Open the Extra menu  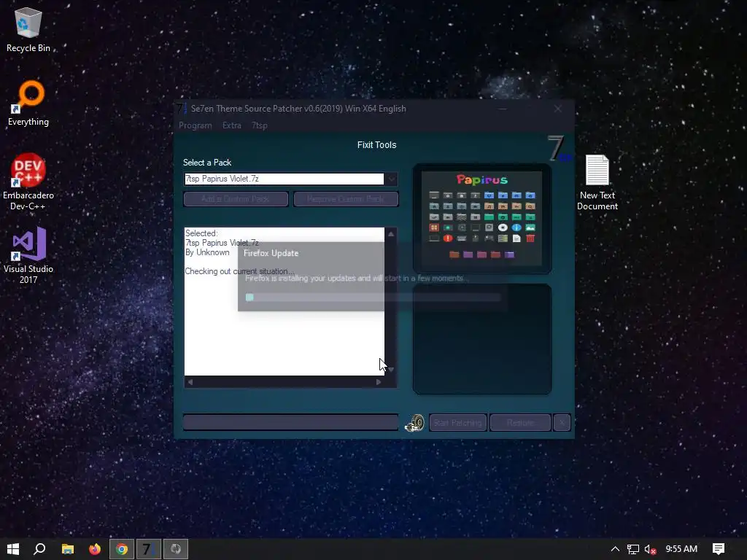[x=231, y=125]
